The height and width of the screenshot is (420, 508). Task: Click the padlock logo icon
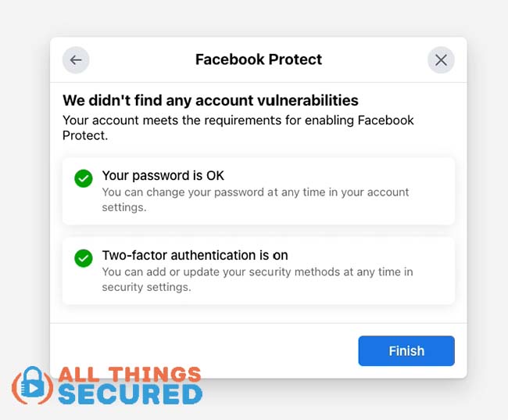[x=32, y=385]
